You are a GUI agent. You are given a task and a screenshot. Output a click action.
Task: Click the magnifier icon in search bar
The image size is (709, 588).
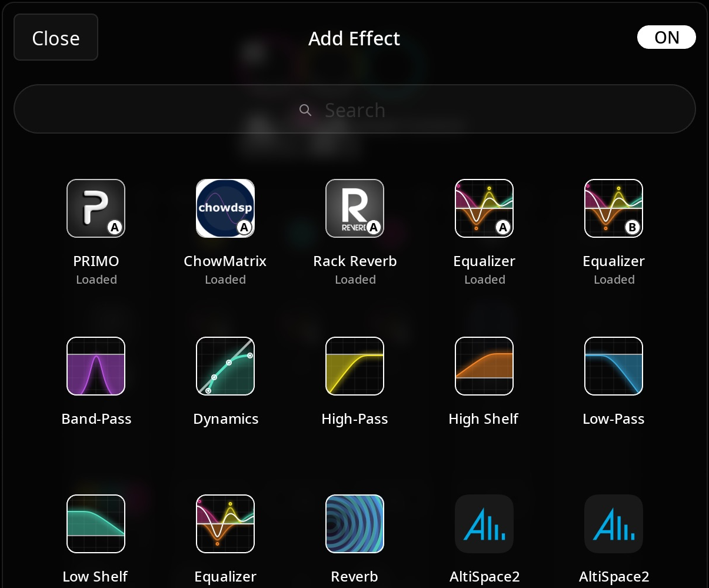(x=305, y=110)
